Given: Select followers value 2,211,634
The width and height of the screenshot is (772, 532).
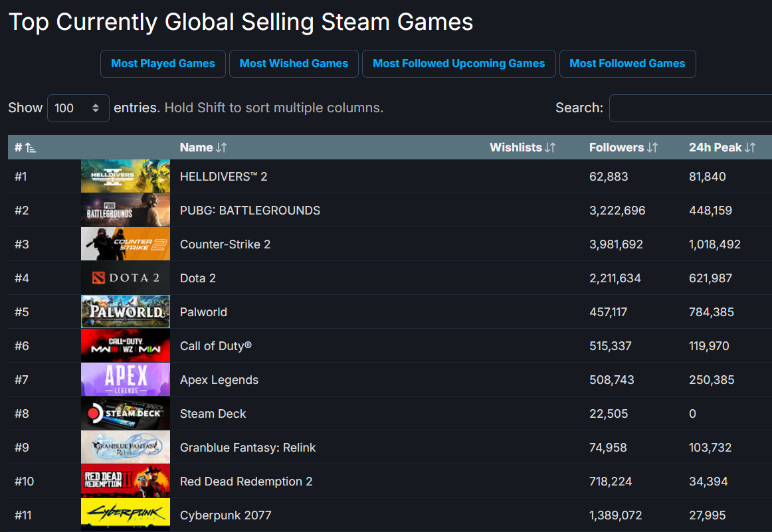Looking at the screenshot, I should tap(615, 278).
